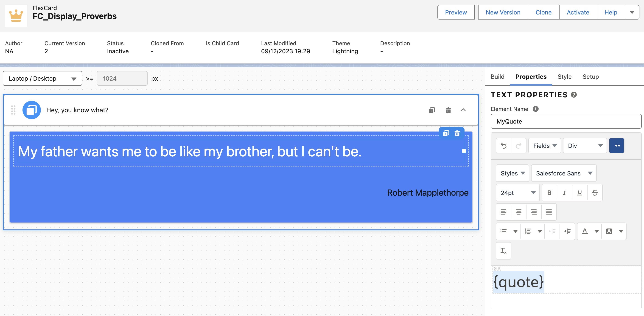Switch to the Style tab
This screenshot has width=644, height=316.
click(564, 76)
